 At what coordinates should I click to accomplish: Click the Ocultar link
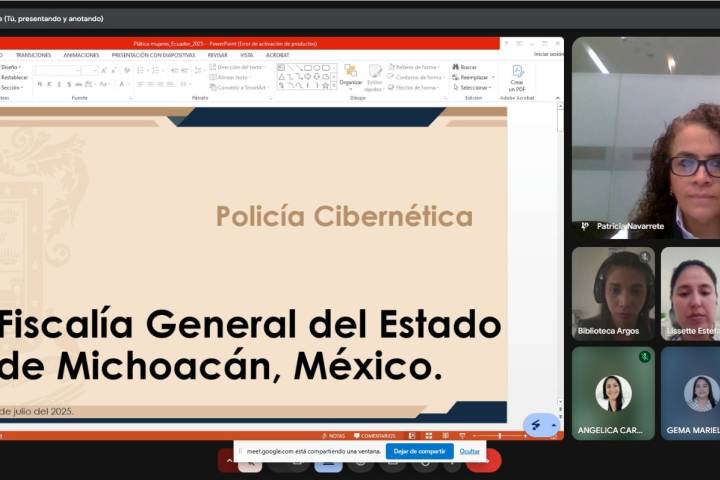click(x=470, y=451)
